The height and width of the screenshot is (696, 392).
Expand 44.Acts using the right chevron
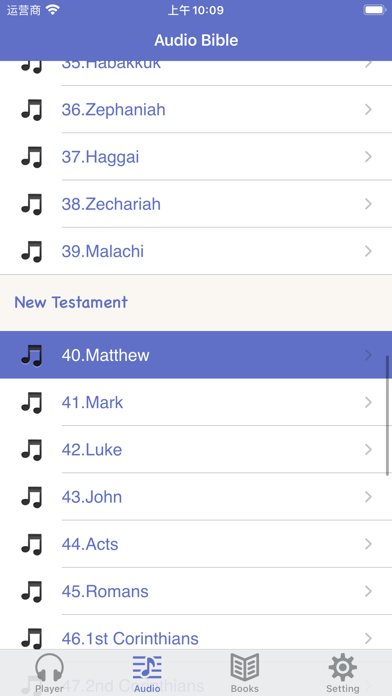pos(368,544)
